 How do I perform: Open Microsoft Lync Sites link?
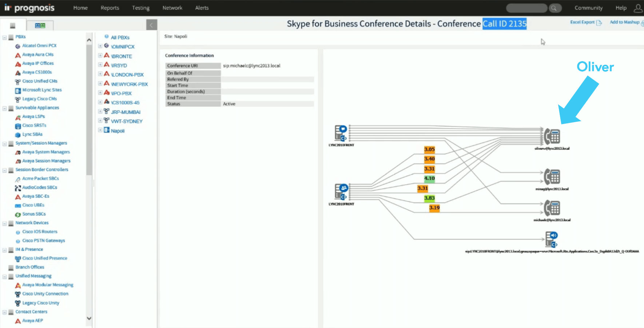click(42, 90)
